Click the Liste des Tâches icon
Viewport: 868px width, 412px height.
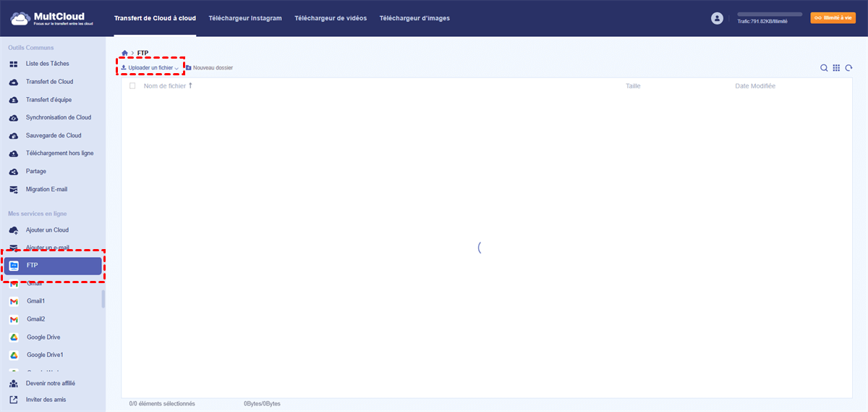click(x=13, y=64)
